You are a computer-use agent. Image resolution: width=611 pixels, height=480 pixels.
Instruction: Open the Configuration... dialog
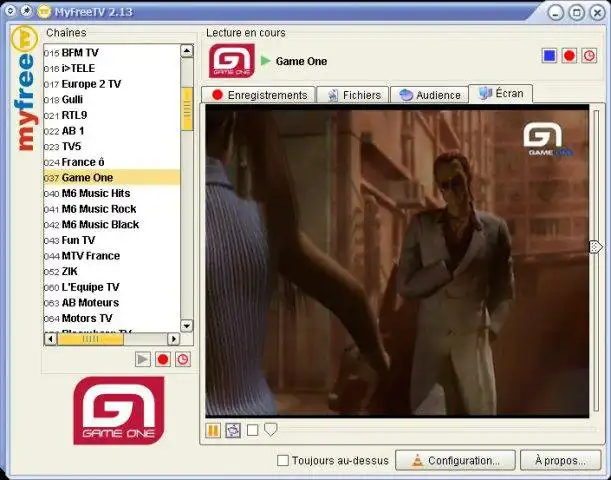click(455, 461)
